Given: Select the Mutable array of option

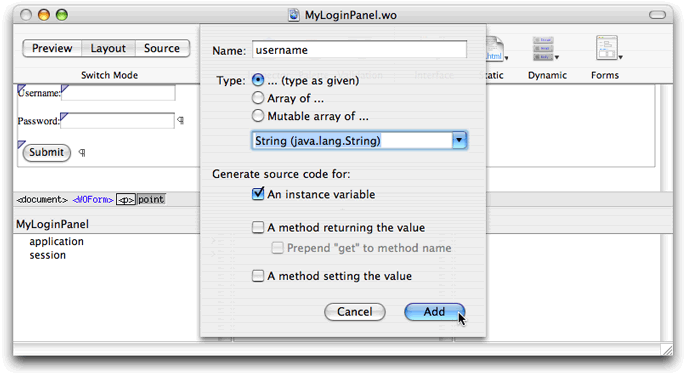Looking at the screenshot, I should (x=258, y=116).
